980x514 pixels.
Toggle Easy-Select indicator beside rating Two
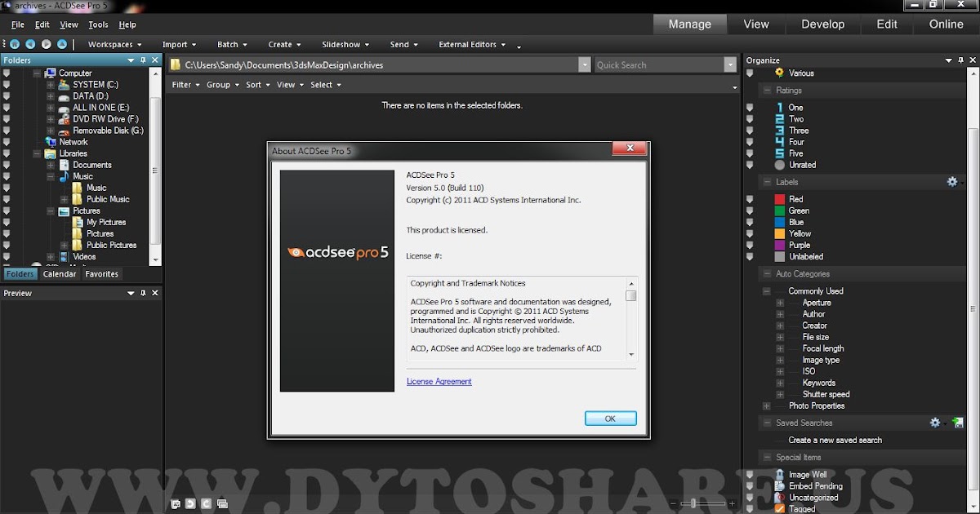pos(750,119)
